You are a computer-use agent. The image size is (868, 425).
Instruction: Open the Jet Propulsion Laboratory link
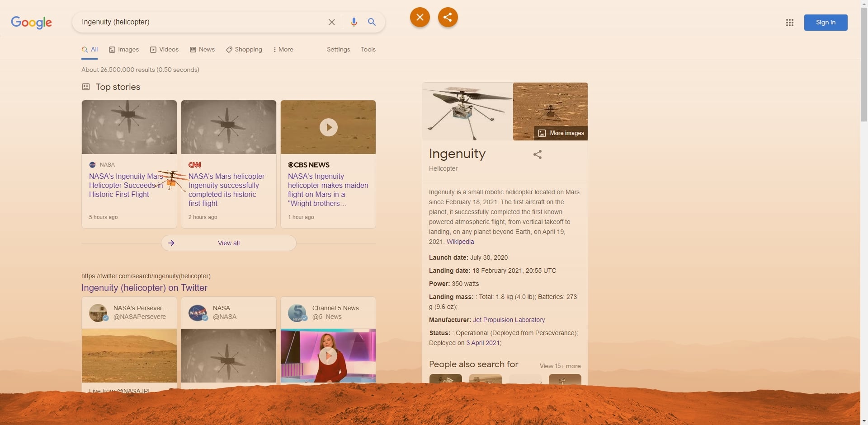[x=509, y=320]
